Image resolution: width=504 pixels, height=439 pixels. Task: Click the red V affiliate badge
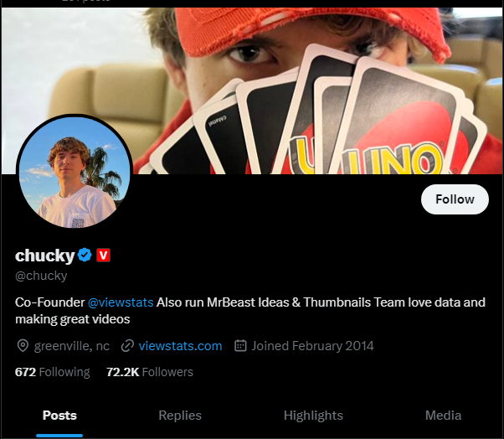(103, 255)
